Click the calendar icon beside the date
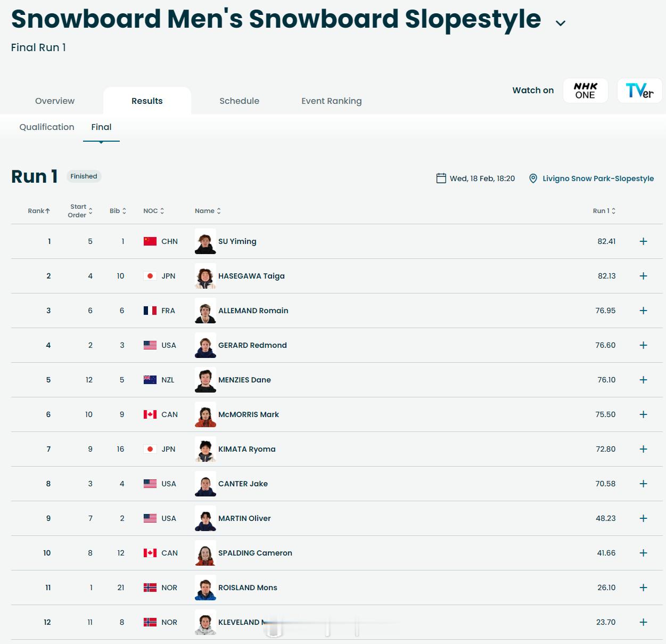 (441, 178)
